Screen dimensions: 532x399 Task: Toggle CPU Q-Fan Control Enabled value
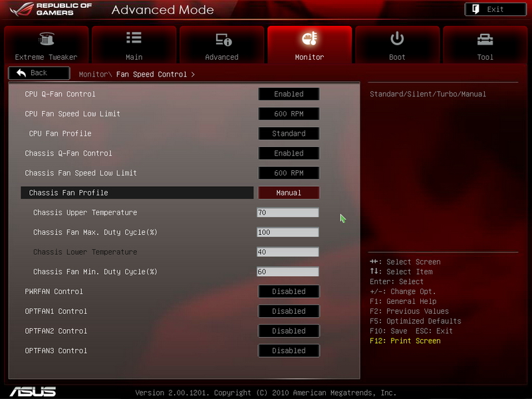(x=289, y=94)
